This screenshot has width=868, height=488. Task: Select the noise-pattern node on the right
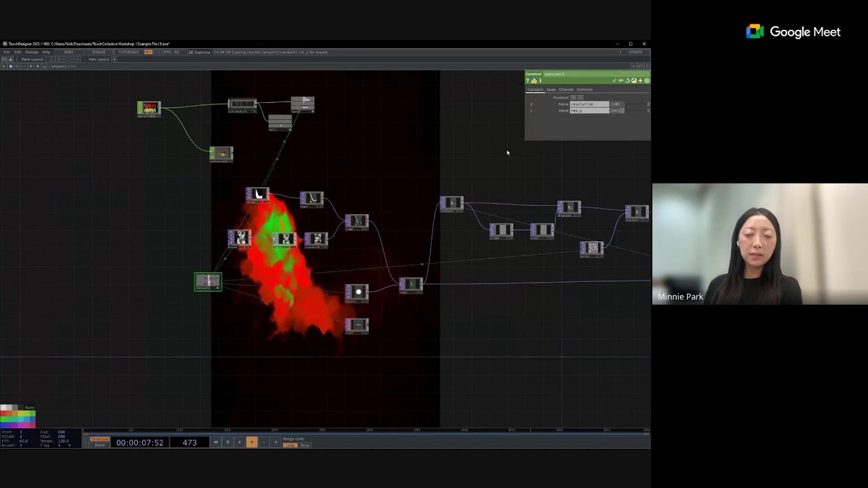591,248
